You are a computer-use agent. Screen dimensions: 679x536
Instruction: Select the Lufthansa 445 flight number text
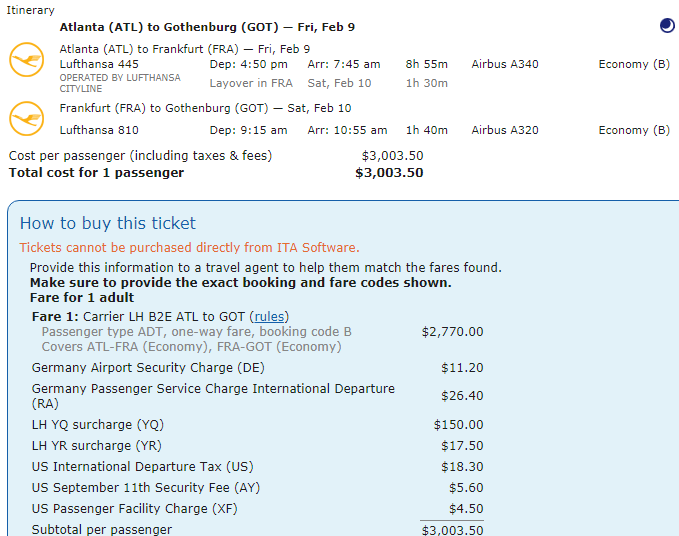[99, 64]
